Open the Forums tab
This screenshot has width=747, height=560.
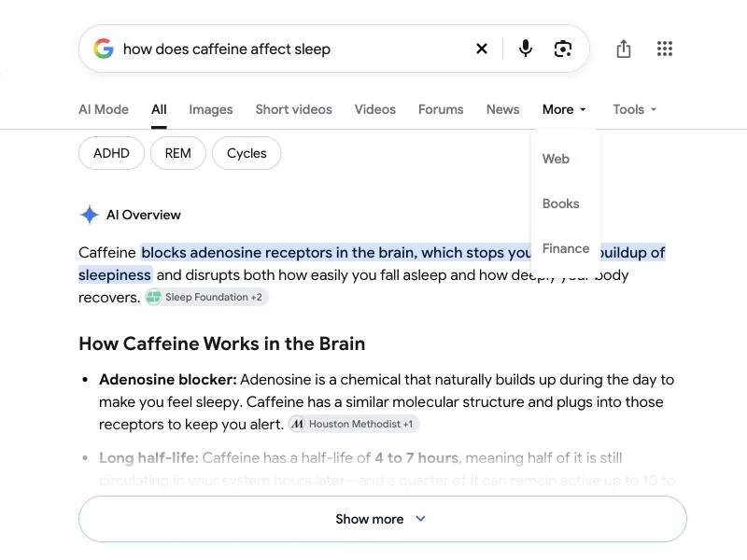click(441, 109)
